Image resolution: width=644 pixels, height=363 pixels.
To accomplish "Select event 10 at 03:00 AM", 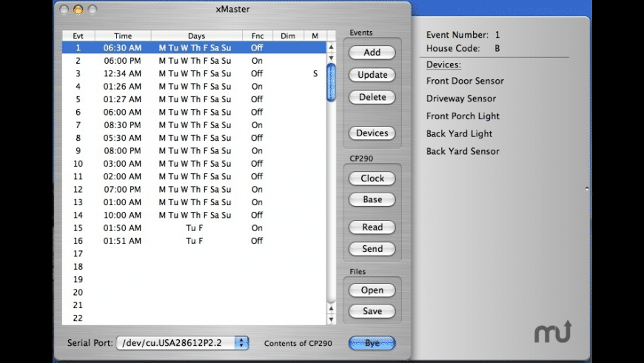I will pos(194,164).
